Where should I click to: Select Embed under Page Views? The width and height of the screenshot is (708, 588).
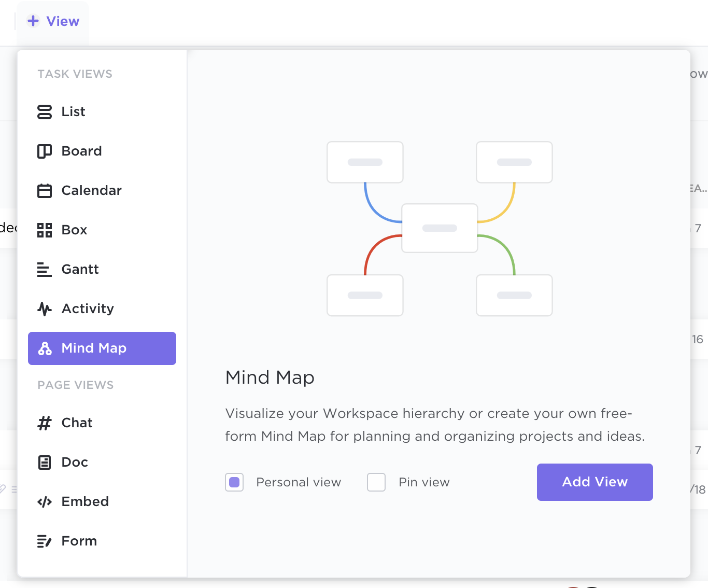86,502
